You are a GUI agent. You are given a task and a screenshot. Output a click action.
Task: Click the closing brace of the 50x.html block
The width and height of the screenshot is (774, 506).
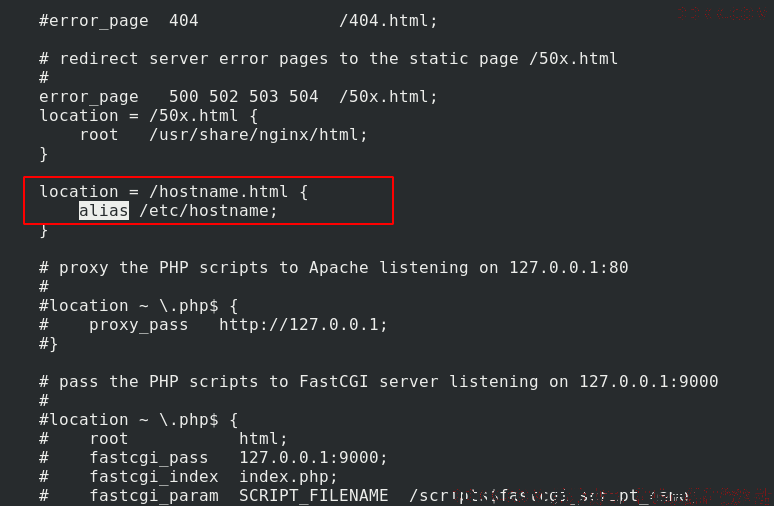point(43,154)
